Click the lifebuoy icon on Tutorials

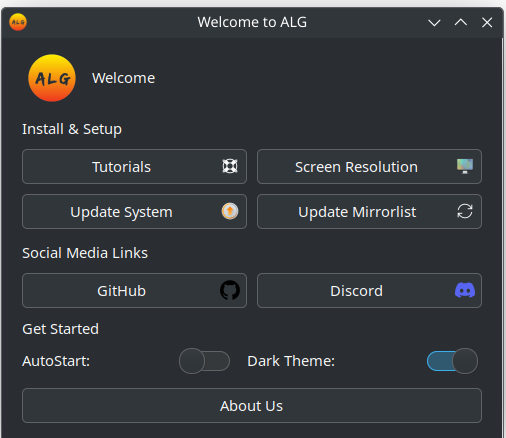coord(230,166)
